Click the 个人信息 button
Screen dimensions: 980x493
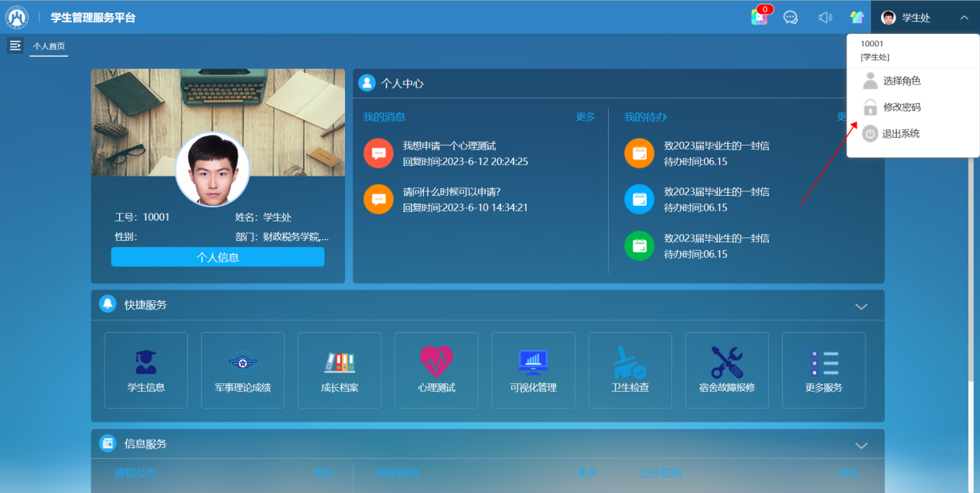pyautogui.click(x=217, y=258)
